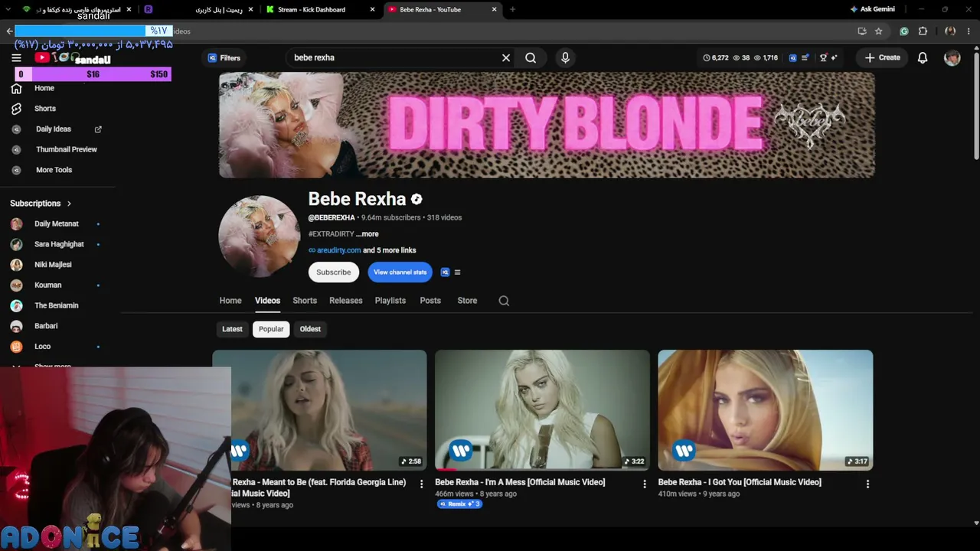Image resolution: width=980 pixels, height=551 pixels.
Task: Open options for 'I'm A Mess' video
Action: [x=645, y=484]
